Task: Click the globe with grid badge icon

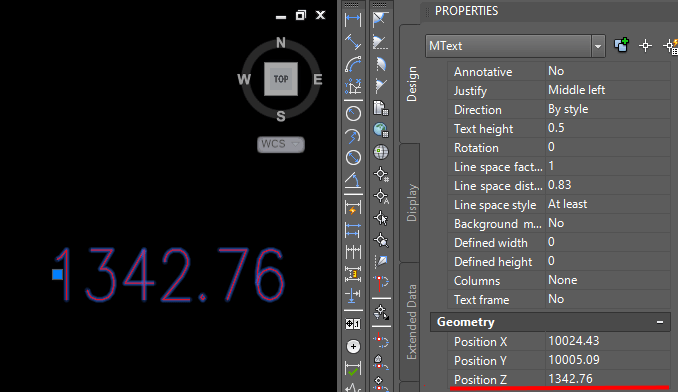Action: pyautogui.click(x=381, y=130)
